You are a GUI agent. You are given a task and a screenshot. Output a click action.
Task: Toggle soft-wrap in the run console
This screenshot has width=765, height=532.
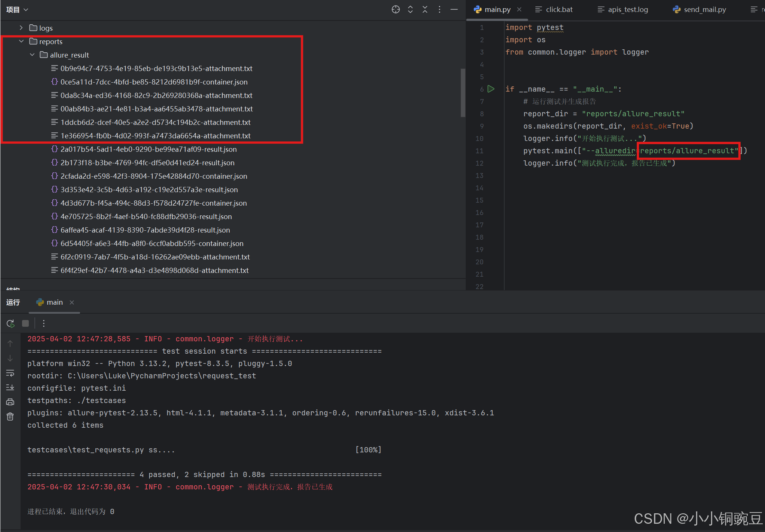[10, 373]
